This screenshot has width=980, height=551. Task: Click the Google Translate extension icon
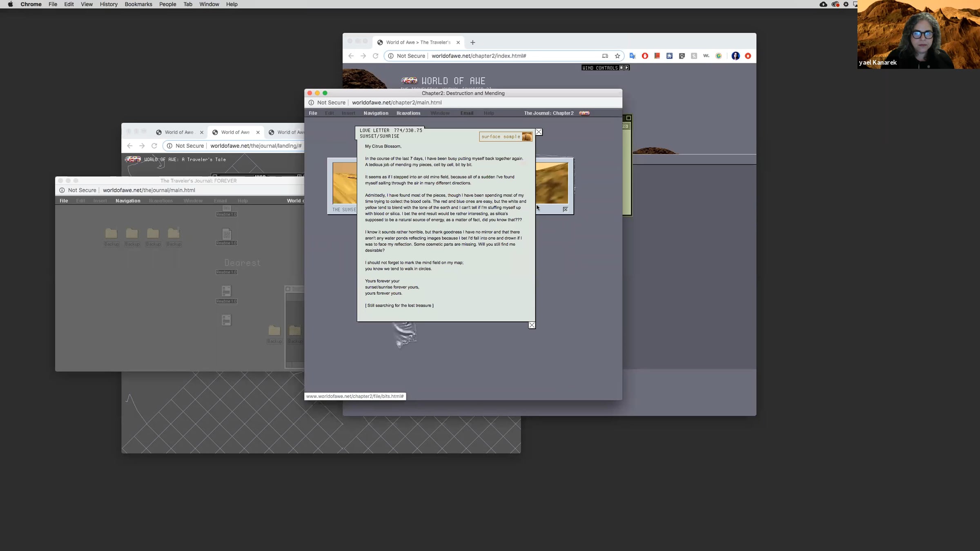click(x=633, y=56)
